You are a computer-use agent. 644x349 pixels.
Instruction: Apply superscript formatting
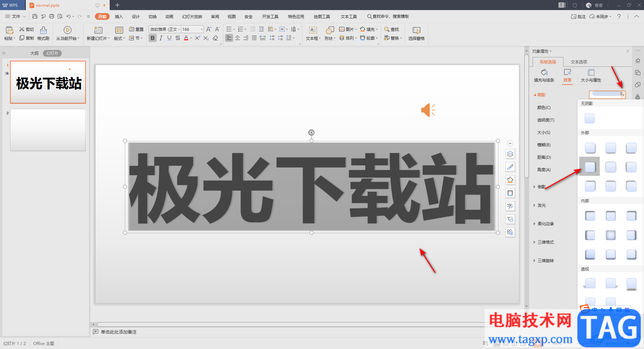198,38
